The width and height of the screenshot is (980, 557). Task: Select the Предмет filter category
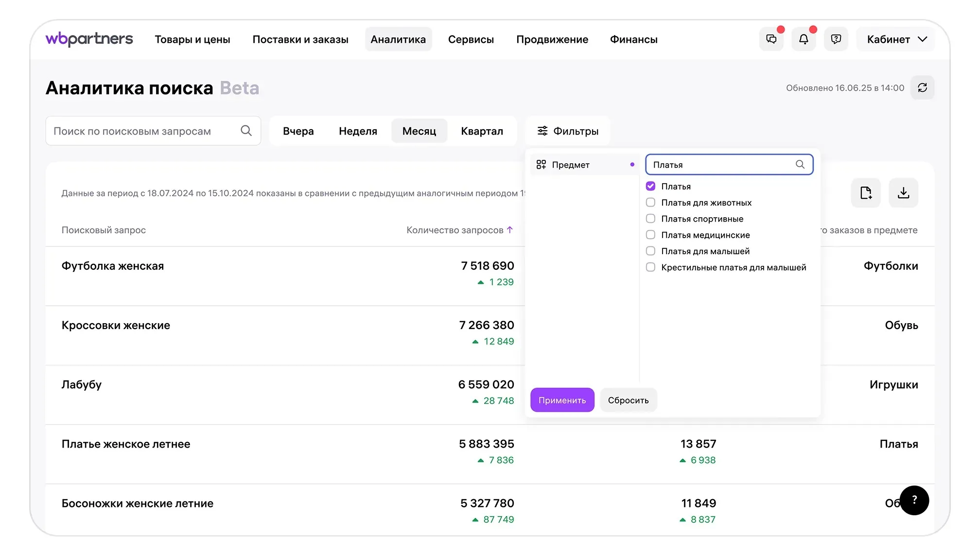point(571,165)
